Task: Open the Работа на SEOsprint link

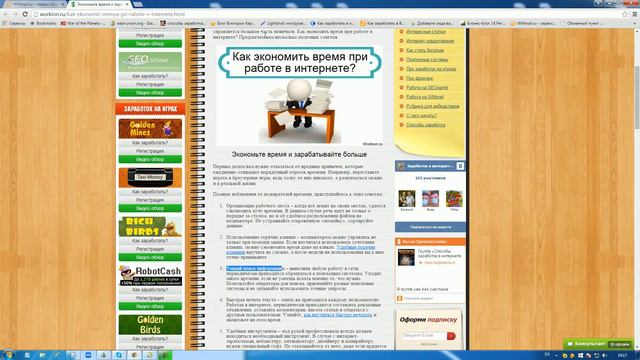Action: [427, 87]
